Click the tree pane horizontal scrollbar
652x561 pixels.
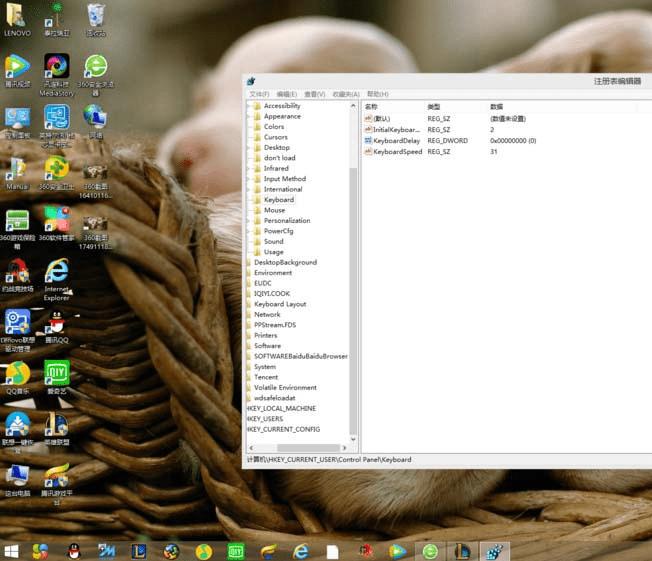[x=298, y=447]
